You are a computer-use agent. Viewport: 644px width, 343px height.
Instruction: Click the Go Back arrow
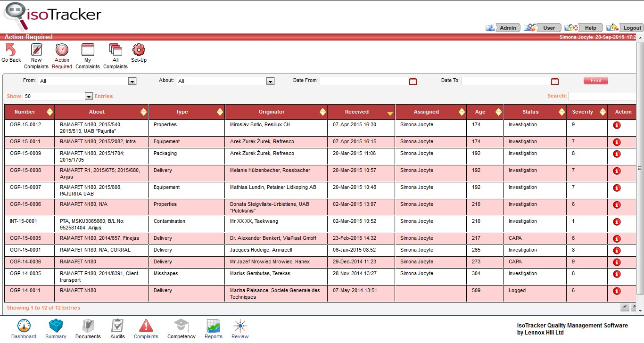click(11, 51)
